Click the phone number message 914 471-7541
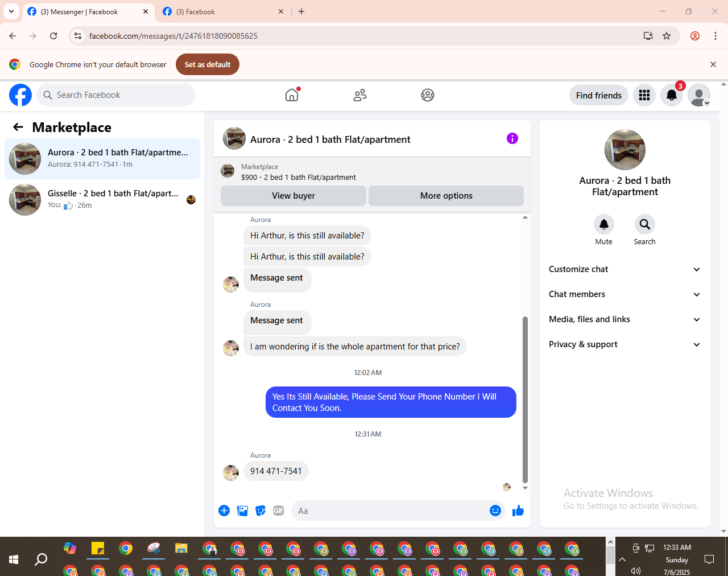This screenshot has height=576, width=728. point(276,471)
